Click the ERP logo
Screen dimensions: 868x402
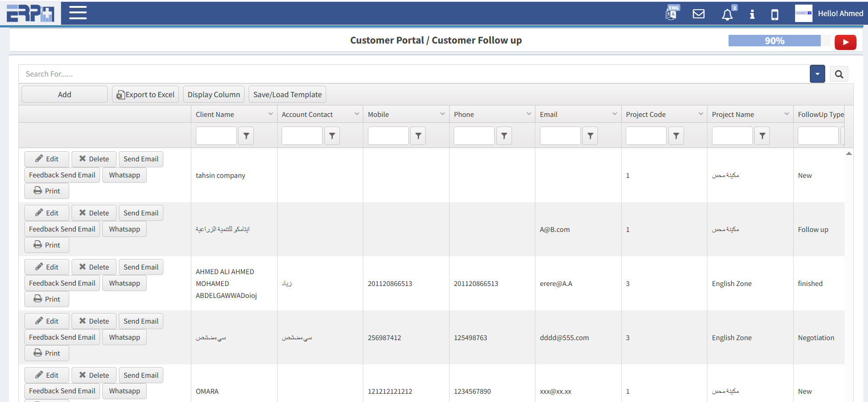(30, 13)
